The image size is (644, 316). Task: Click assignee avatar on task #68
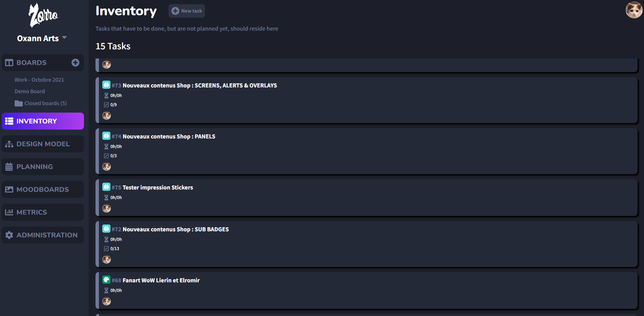click(x=107, y=301)
